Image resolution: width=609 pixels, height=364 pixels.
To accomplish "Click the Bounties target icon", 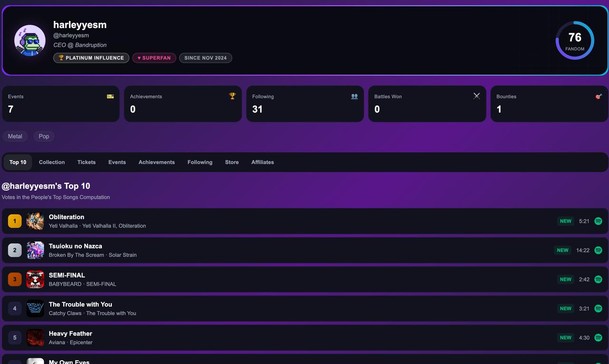I will [599, 96].
